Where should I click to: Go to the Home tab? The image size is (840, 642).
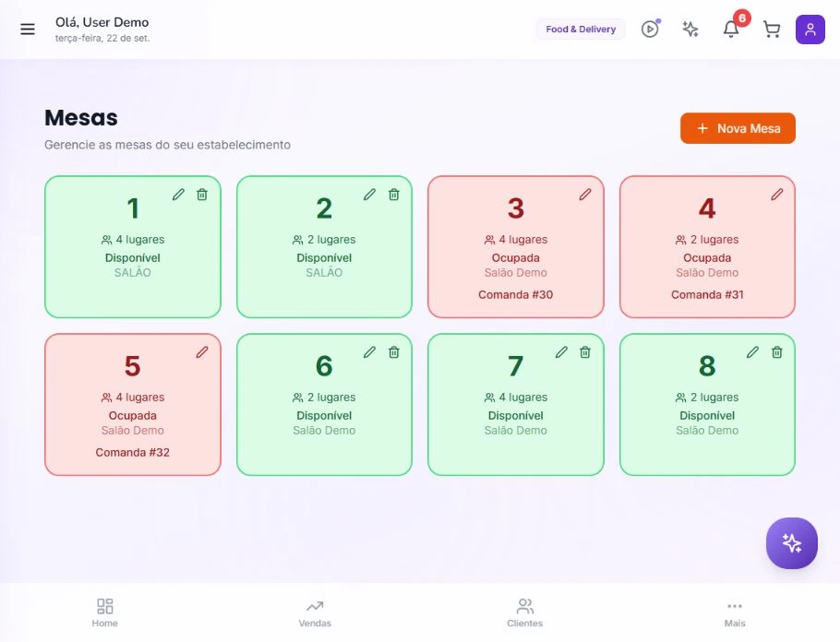pyautogui.click(x=105, y=612)
